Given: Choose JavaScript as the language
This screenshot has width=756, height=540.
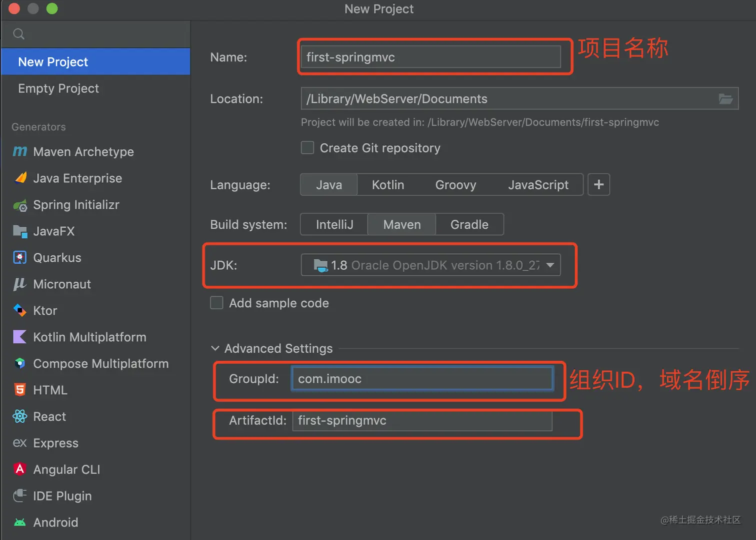Looking at the screenshot, I should pyautogui.click(x=538, y=185).
